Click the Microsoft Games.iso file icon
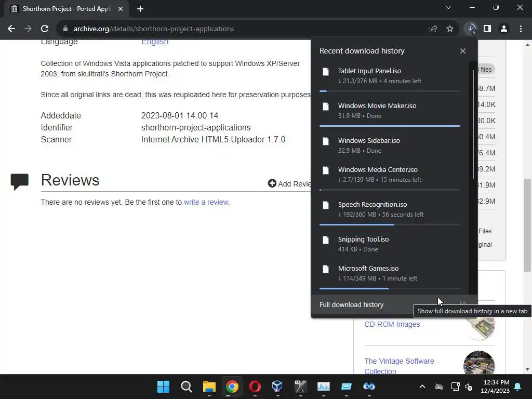Image resolution: width=532 pixels, height=399 pixels. click(326, 269)
